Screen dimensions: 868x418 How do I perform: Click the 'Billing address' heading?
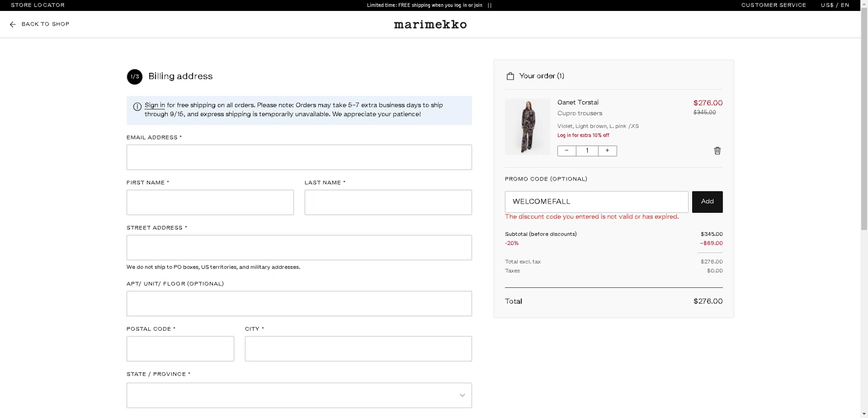(181, 76)
